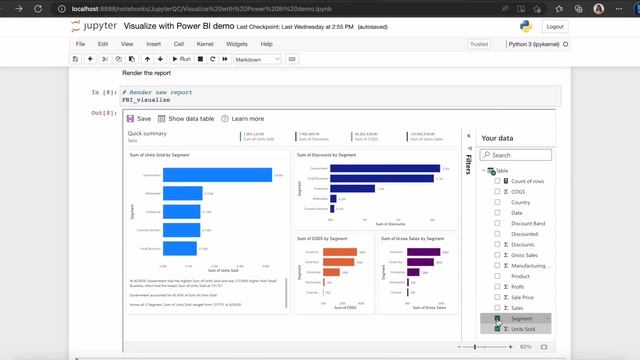Check the Count of rows field

click(497, 181)
